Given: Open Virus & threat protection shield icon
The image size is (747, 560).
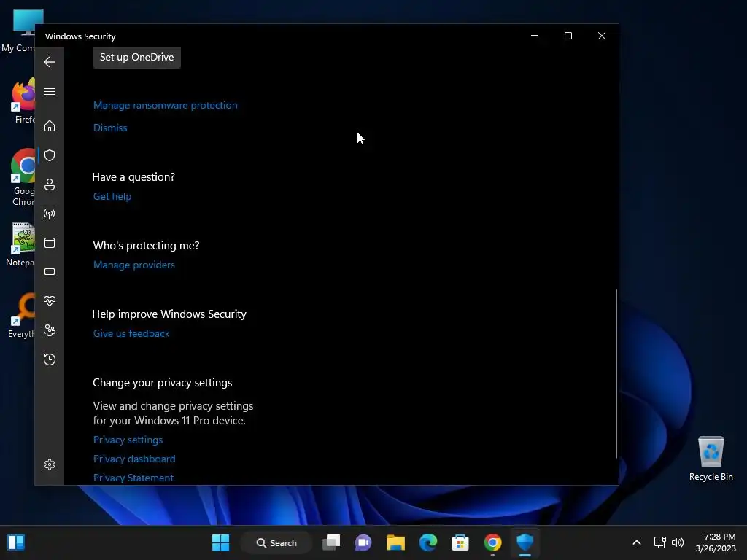Looking at the screenshot, I should (x=50, y=155).
